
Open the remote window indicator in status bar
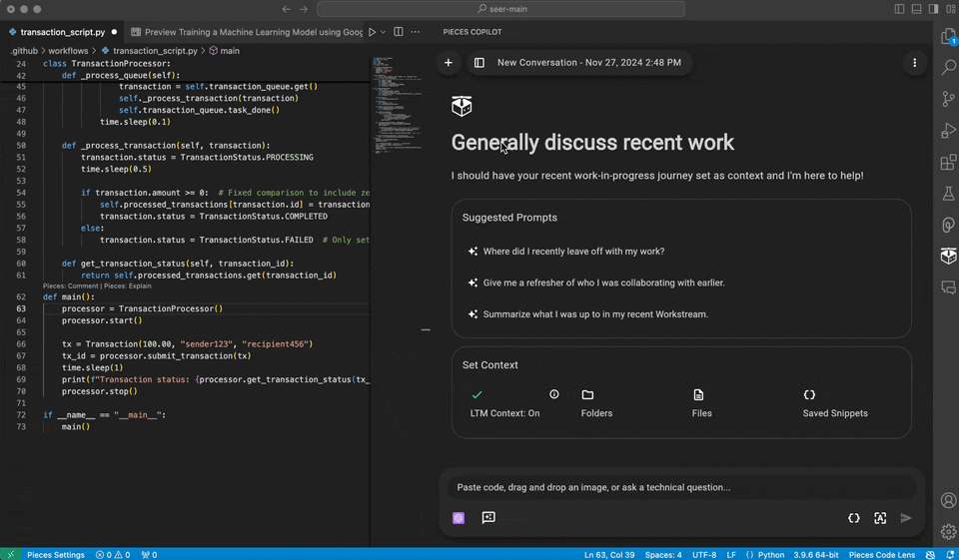pyautogui.click(x=10, y=554)
